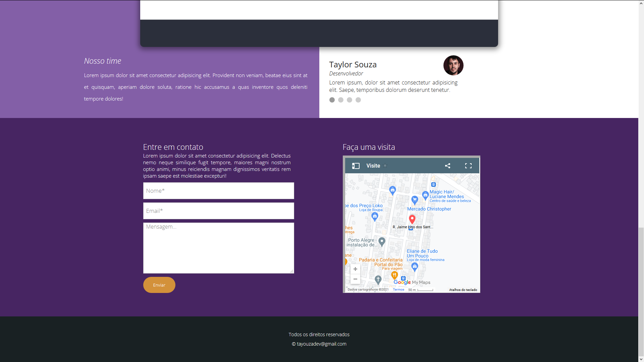Click Atalhos do teclado on map
This screenshot has width=644, height=362.
pos(463,290)
